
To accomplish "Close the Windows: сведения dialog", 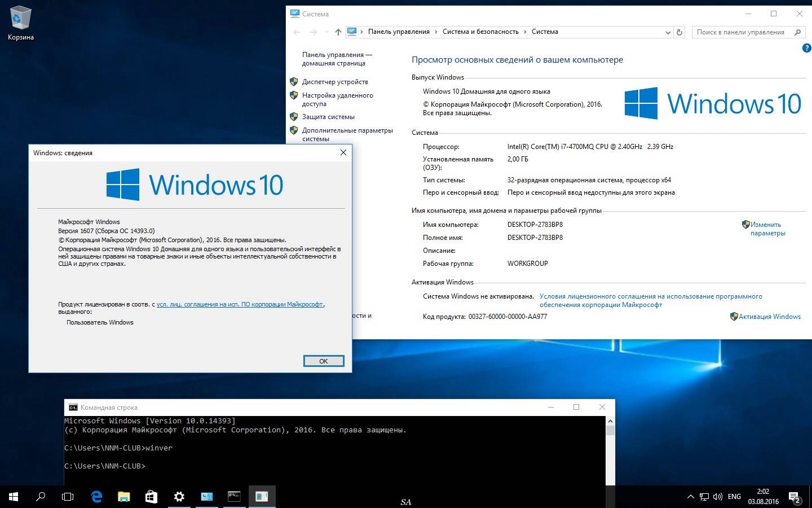I will 343,152.
